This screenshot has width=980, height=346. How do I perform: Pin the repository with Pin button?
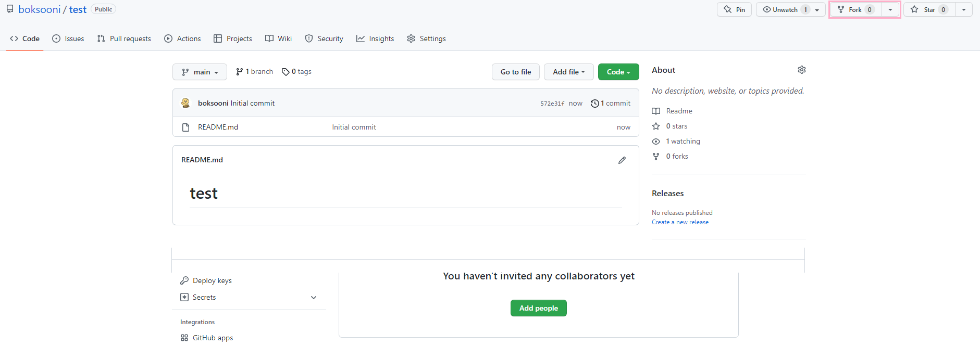tap(734, 9)
